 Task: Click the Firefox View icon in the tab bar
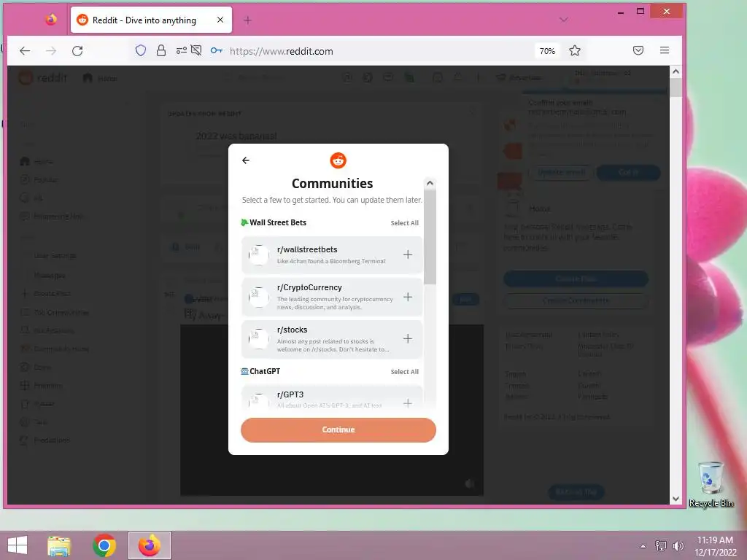point(51,20)
